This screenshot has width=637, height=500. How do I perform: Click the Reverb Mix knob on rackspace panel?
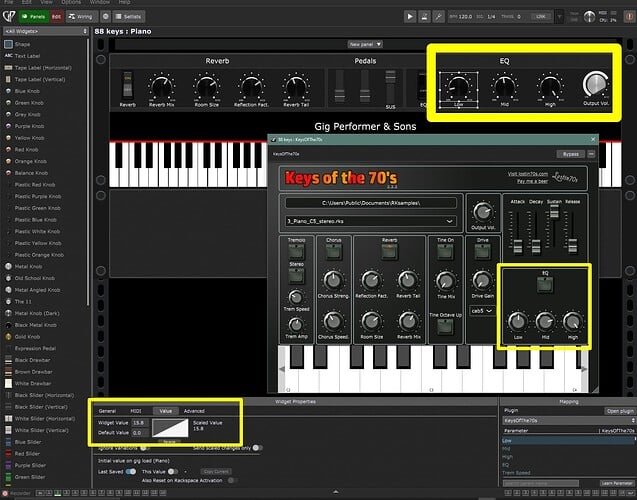[x=162, y=86]
